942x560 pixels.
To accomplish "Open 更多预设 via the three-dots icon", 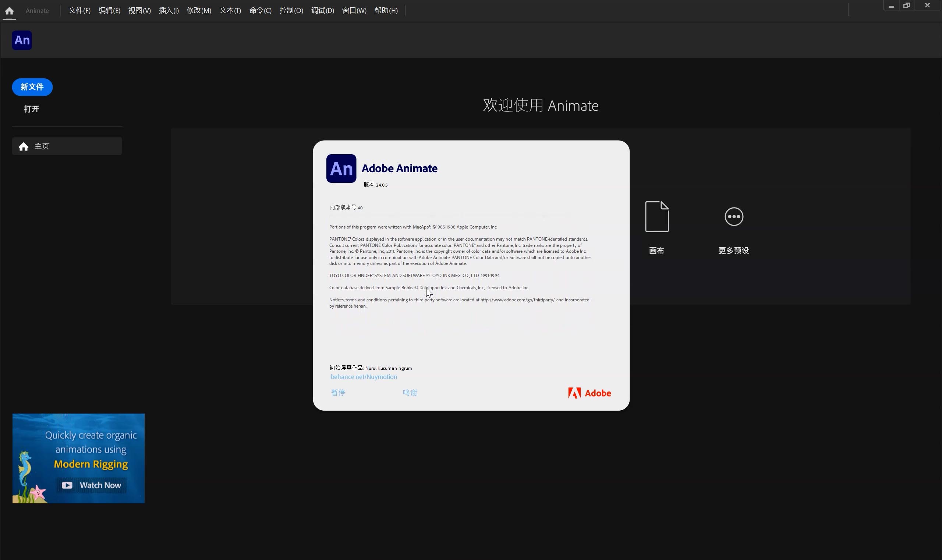I will (x=734, y=216).
